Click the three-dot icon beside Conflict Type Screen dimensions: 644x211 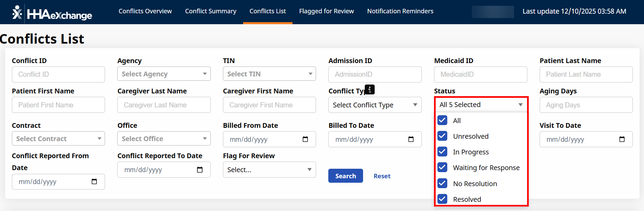(370, 90)
